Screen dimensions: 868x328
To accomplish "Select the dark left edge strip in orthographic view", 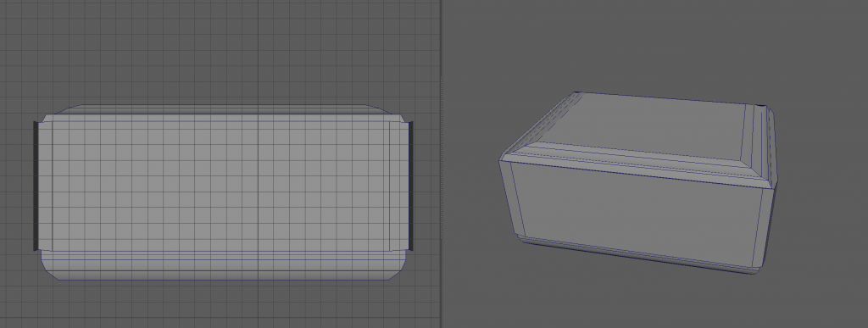I will (x=36, y=186).
